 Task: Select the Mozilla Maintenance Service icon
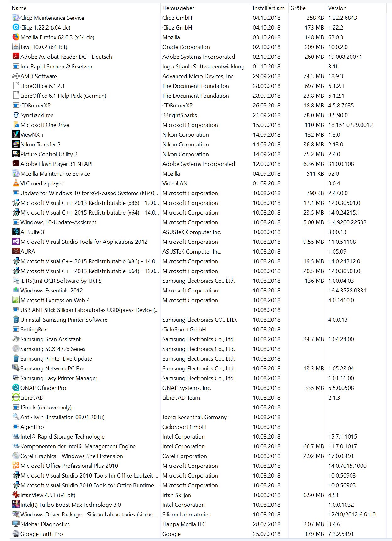pyautogui.click(x=16, y=173)
